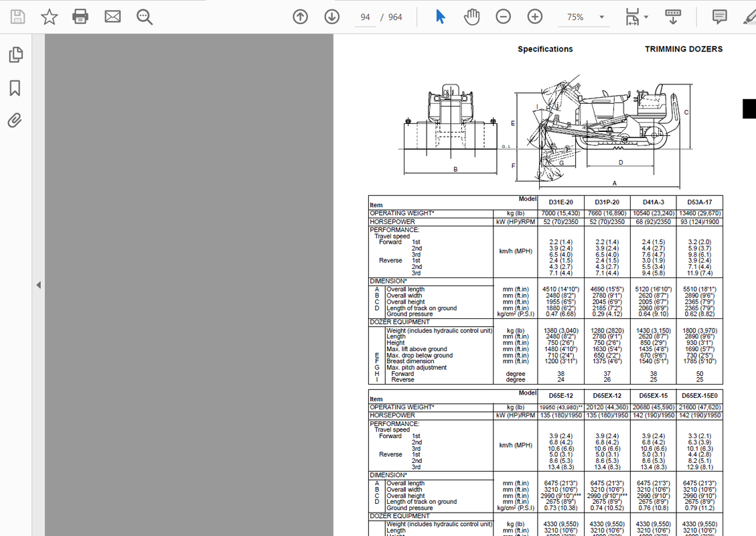Click the 'TRIMMING DOZERS' heading
The width and height of the screenshot is (756, 536).
click(684, 49)
